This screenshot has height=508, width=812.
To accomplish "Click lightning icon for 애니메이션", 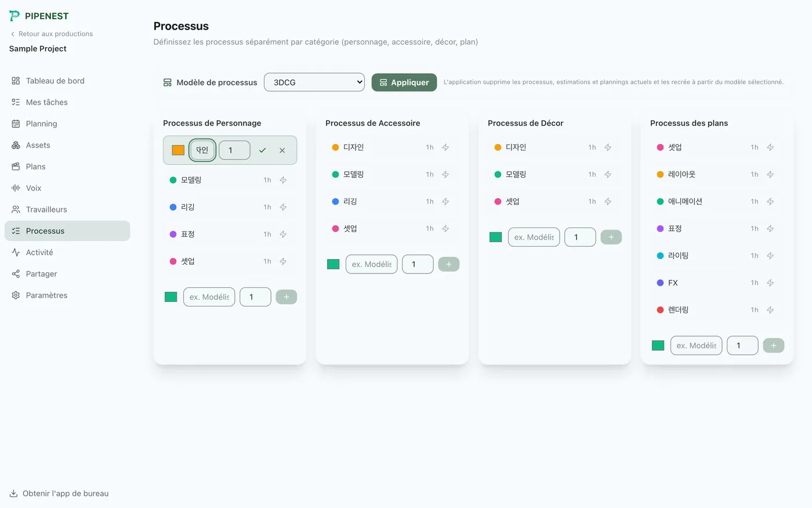I will point(770,201).
